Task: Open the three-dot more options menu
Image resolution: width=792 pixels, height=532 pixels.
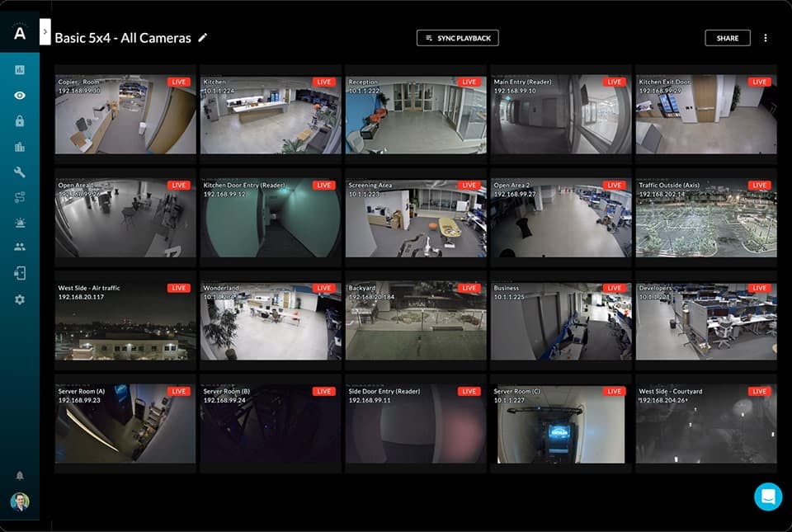Action: click(766, 38)
